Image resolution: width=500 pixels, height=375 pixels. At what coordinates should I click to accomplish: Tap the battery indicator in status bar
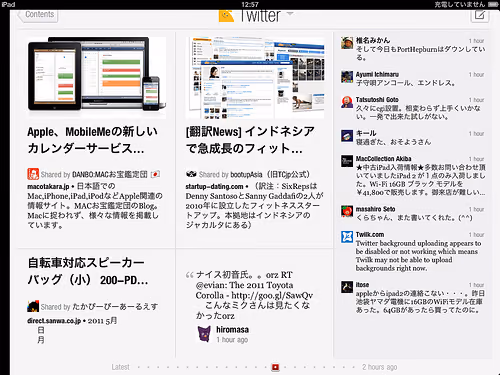(493, 4)
